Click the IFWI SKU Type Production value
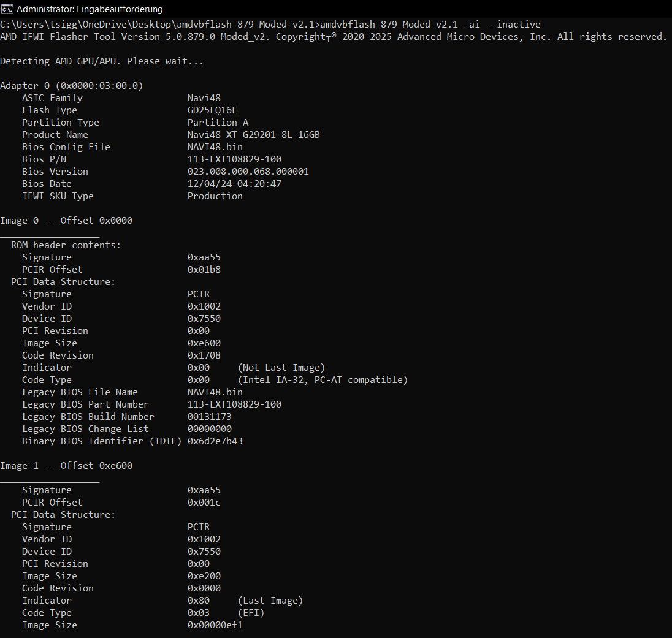The height and width of the screenshot is (638, 672). [215, 196]
